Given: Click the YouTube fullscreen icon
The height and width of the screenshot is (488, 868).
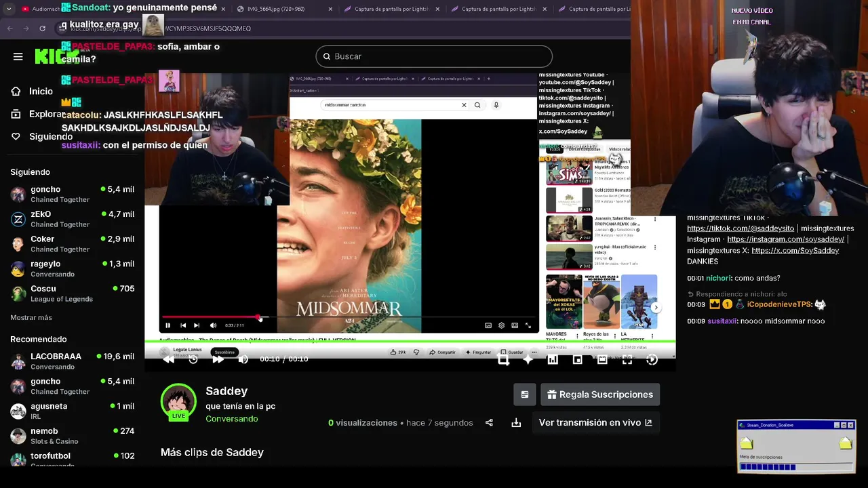Looking at the screenshot, I should (x=528, y=325).
